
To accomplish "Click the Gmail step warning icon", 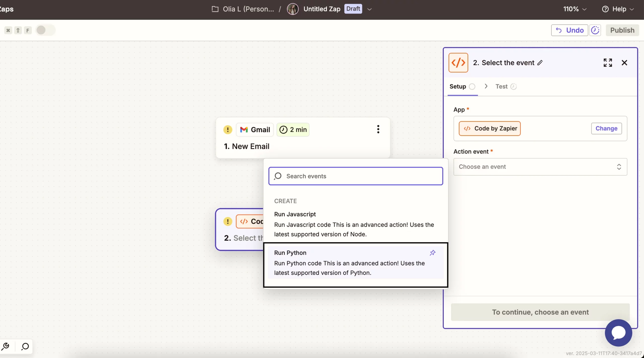I will [228, 130].
